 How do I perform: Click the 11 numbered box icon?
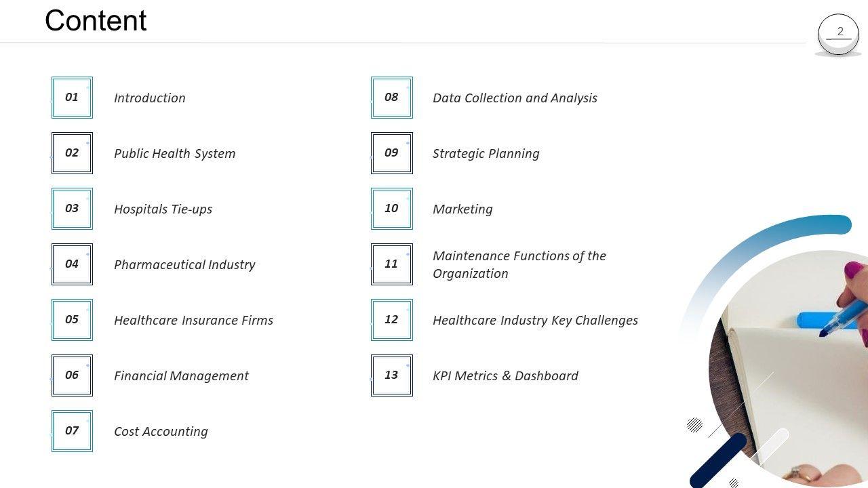click(x=391, y=264)
